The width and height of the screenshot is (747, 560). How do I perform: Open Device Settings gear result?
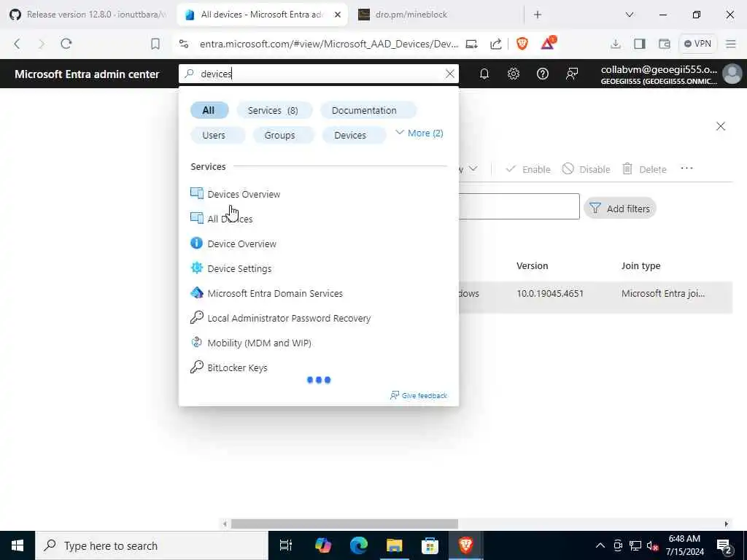point(231,268)
